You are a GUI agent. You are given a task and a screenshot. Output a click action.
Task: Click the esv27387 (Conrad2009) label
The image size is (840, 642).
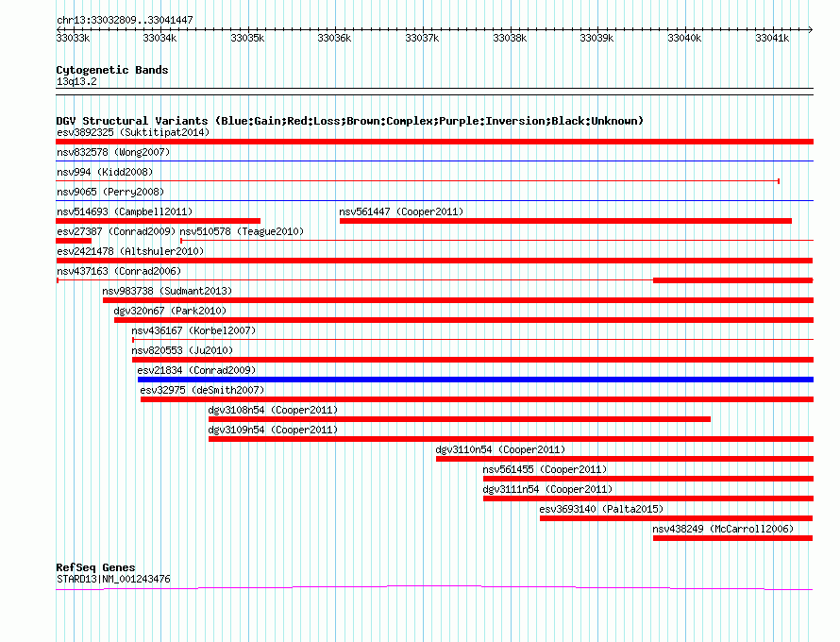[116, 231]
